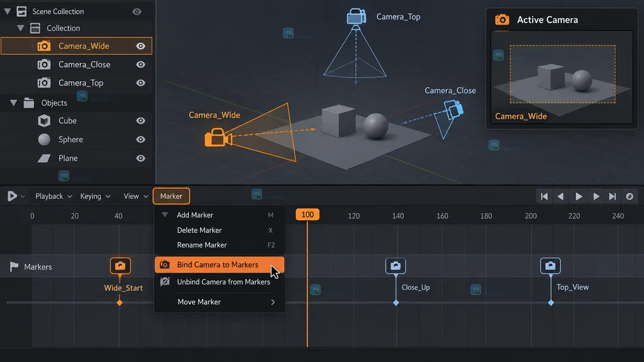This screenshot has height=362, width=644.
Task: Open the Keying menu button
Action: coord(96,196)
